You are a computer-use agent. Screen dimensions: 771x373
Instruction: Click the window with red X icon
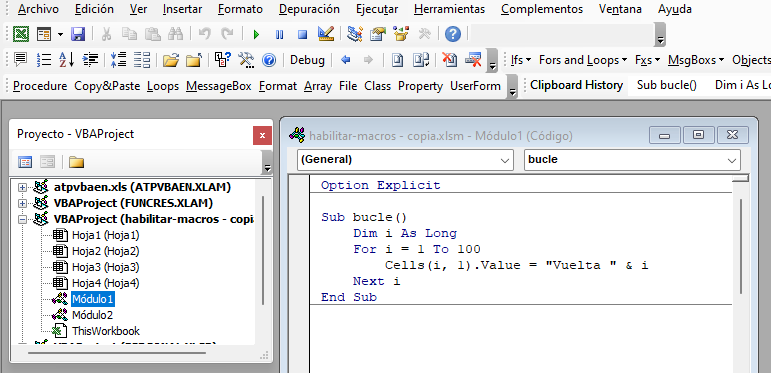[473, 60]
